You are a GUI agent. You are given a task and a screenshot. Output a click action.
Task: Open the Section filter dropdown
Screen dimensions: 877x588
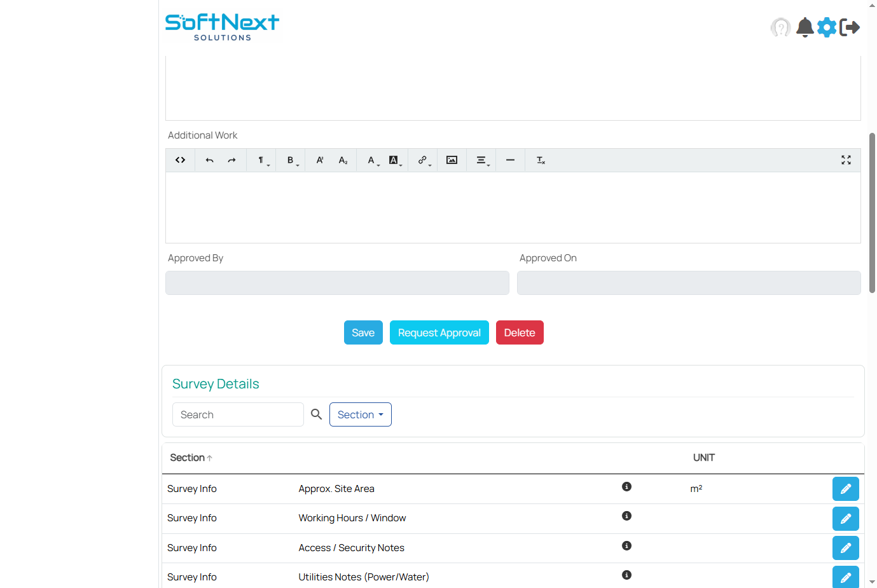coord(360,414)
